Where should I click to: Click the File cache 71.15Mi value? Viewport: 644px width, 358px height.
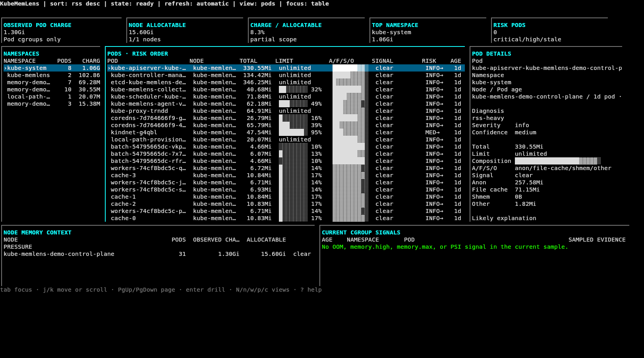point(527,190)
